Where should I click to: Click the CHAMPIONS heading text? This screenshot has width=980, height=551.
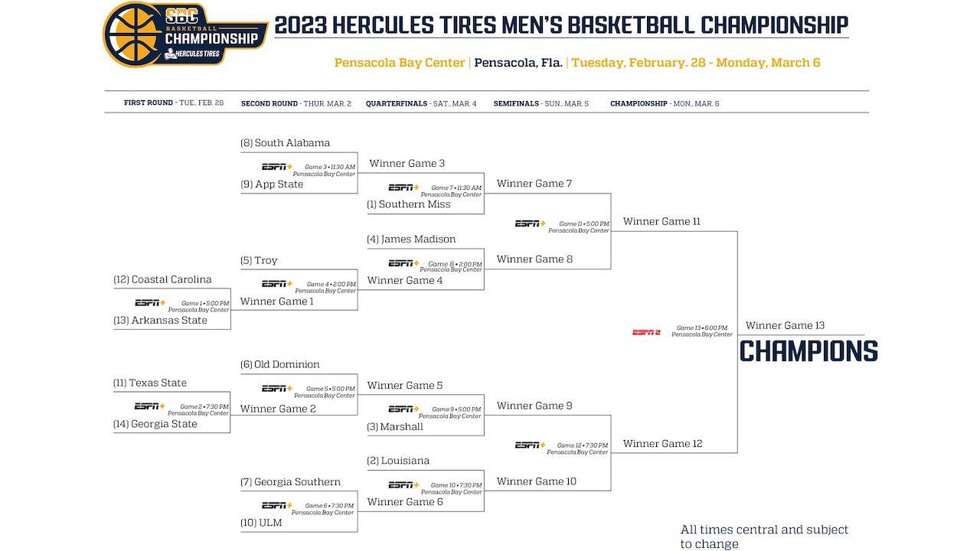click(x=808, y=351)
